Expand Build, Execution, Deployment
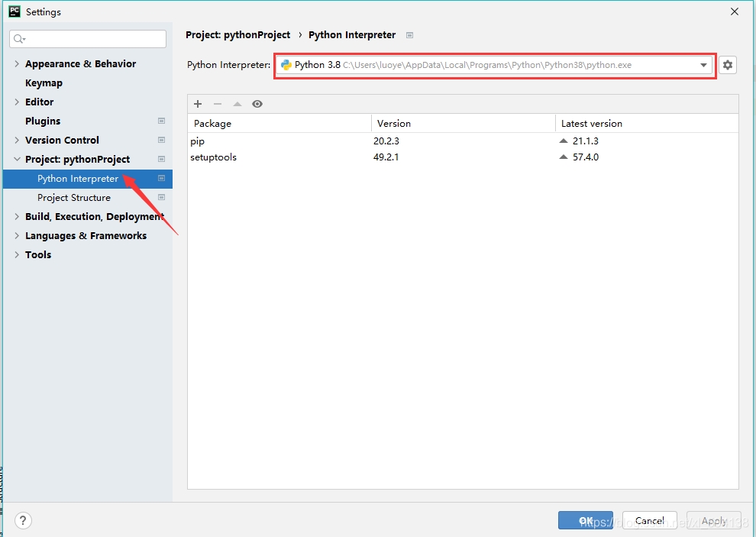756x537 pixels. 17,216
